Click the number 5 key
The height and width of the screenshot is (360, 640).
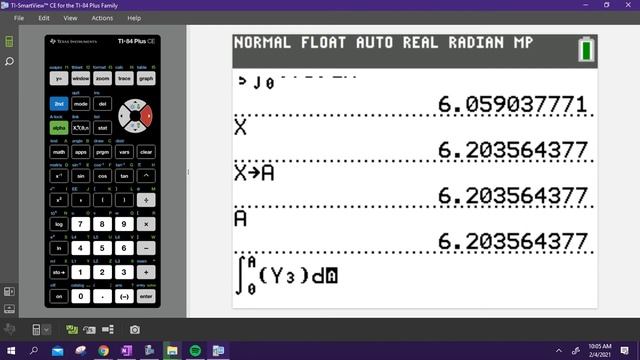pos(102,248)
